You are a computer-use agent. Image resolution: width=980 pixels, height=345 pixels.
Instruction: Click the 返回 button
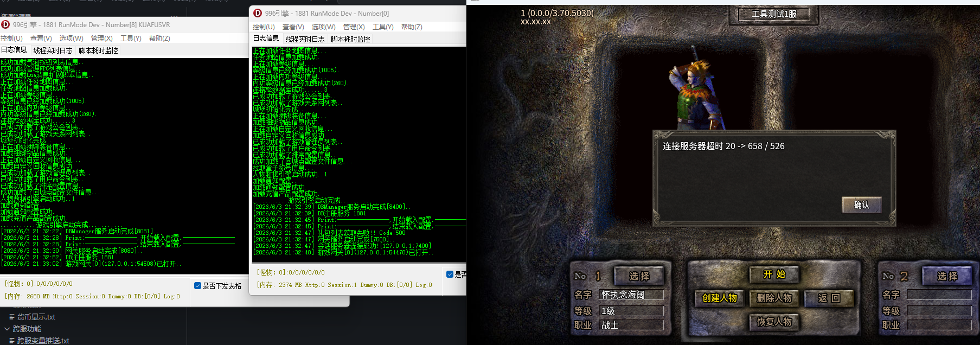[829, 298]
